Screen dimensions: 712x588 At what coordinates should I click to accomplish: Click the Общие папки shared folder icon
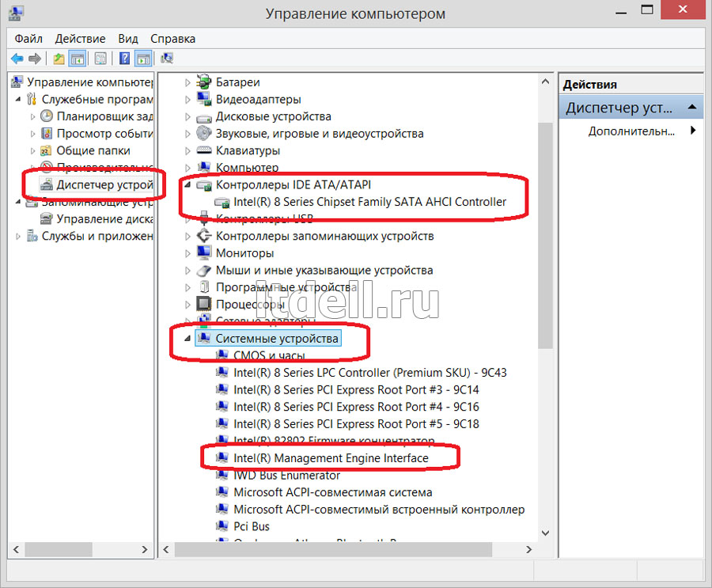click(47, 150)
